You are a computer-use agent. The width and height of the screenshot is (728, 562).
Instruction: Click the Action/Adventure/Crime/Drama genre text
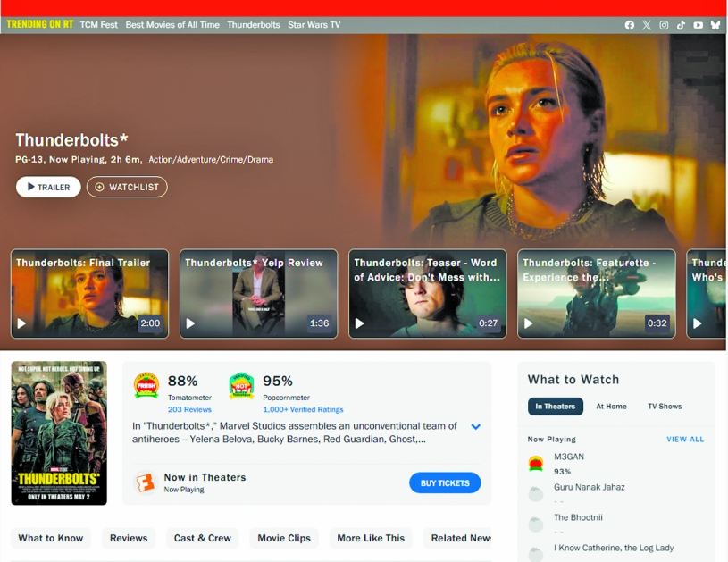coord(211,160)
